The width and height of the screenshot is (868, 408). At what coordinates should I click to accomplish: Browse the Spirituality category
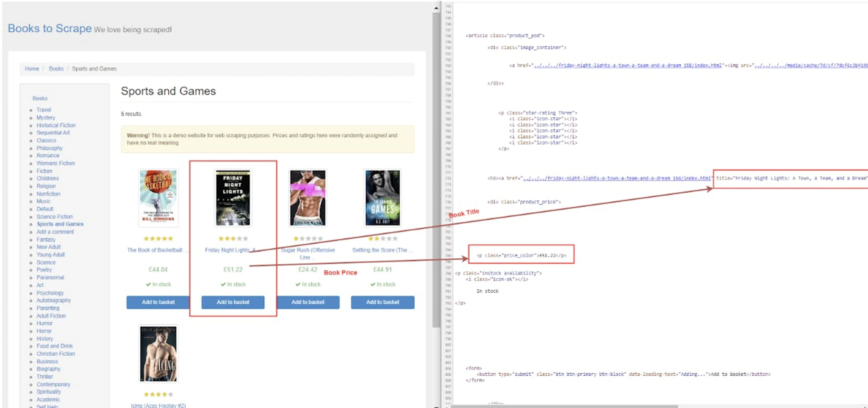point(49,392)
